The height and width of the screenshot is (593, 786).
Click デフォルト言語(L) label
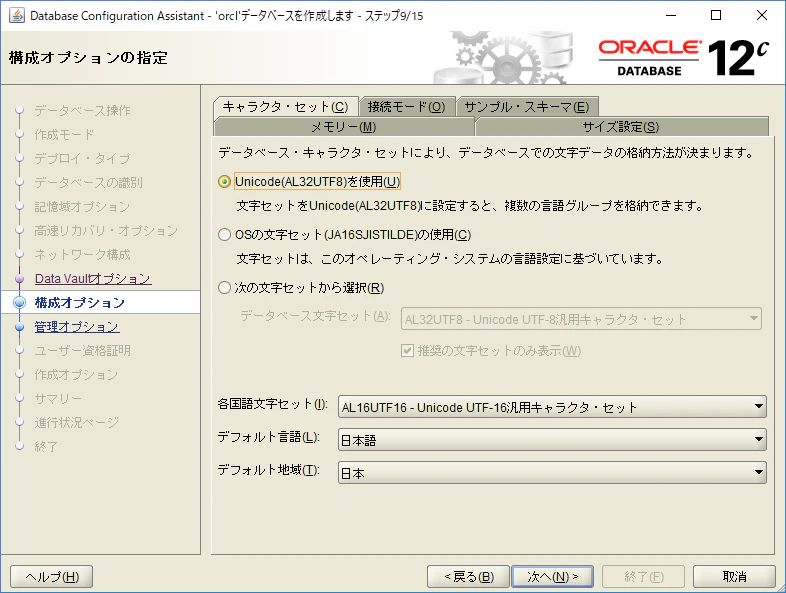[x=268, y=437]
